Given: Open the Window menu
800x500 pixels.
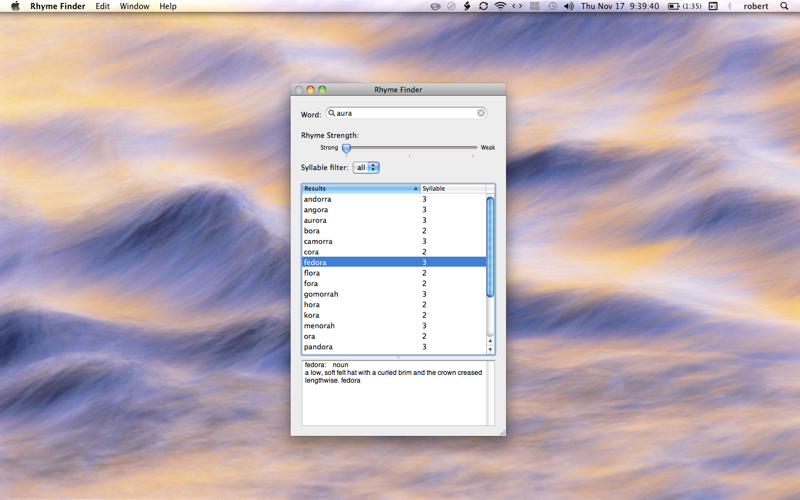Looking at the screenshot, I should coord(134,6).
